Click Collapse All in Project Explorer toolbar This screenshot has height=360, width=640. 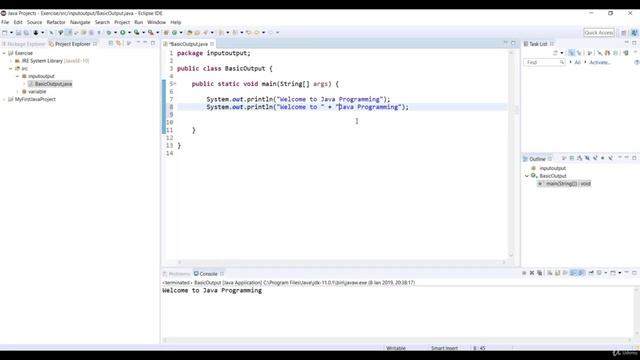pyautogui.click(x=111, y=43)
